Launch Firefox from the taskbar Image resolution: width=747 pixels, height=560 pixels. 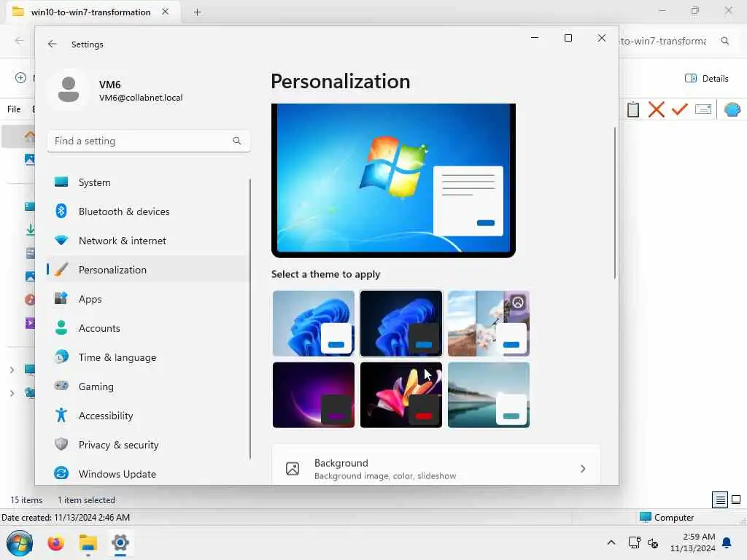click(55, 542)
